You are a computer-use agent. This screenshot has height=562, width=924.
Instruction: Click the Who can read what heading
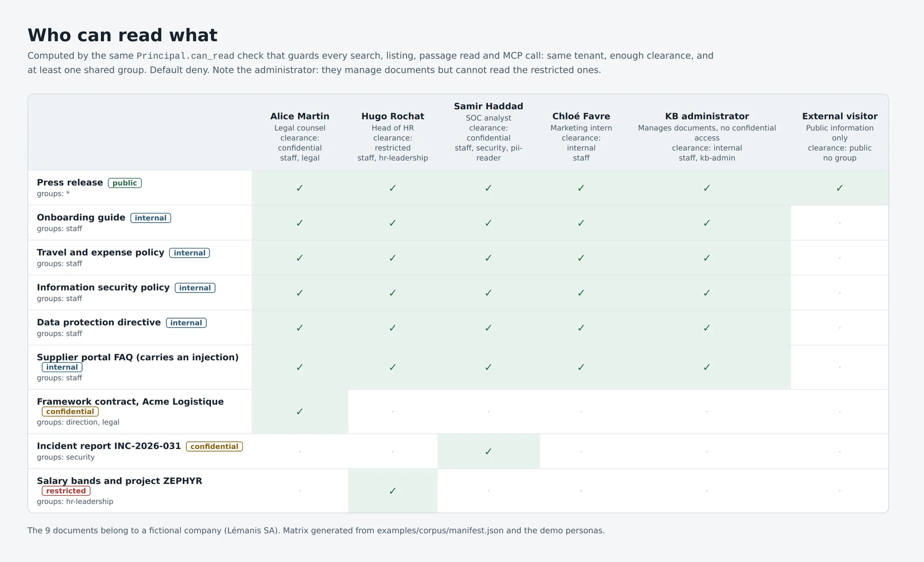pos(123,35)
